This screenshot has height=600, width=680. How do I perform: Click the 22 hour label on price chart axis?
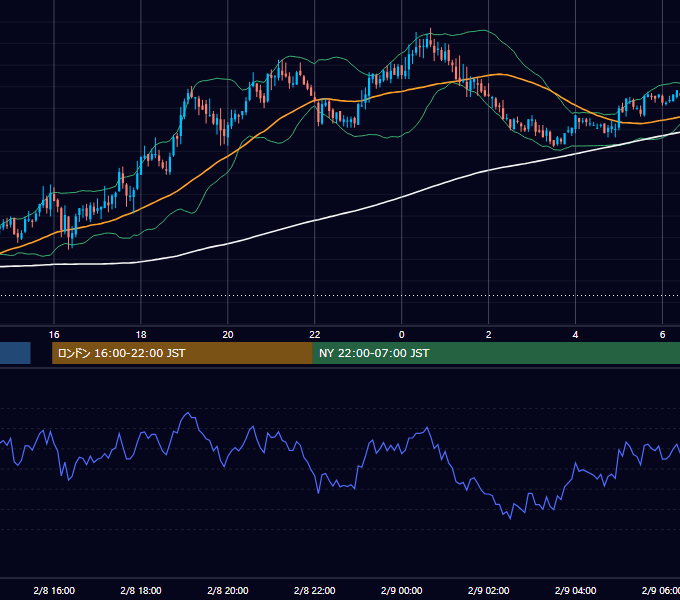314,335
